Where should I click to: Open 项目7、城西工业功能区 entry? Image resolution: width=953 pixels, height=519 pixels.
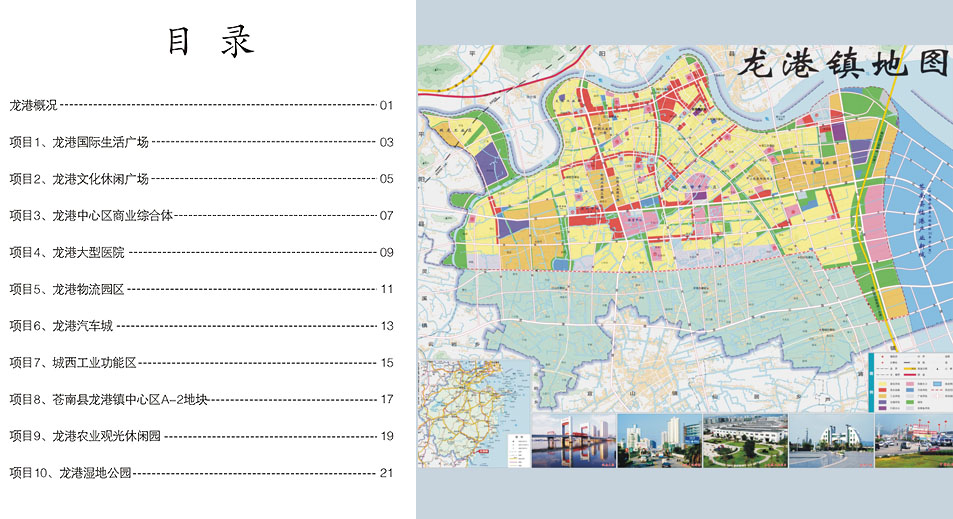tap(73, 363)
